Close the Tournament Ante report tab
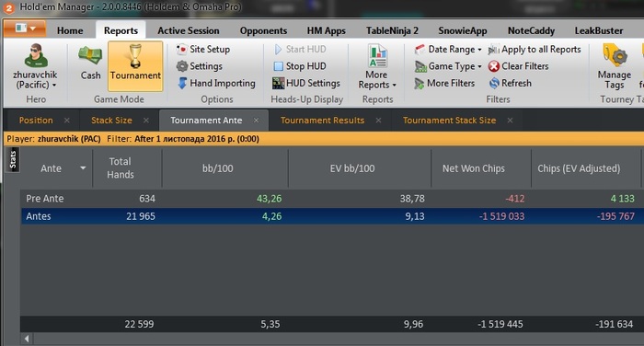644x346 pixels. pyautogui.click(x=257, y=121)
